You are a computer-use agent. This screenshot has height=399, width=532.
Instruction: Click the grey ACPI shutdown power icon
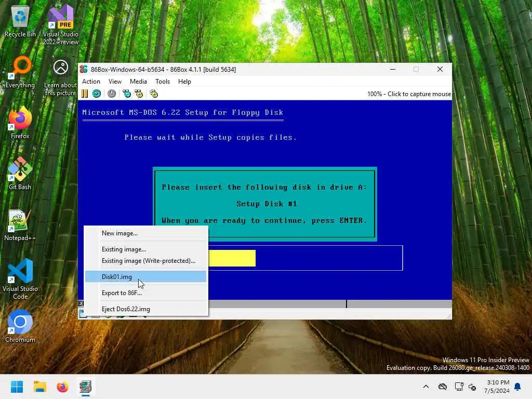click(112, 94)
